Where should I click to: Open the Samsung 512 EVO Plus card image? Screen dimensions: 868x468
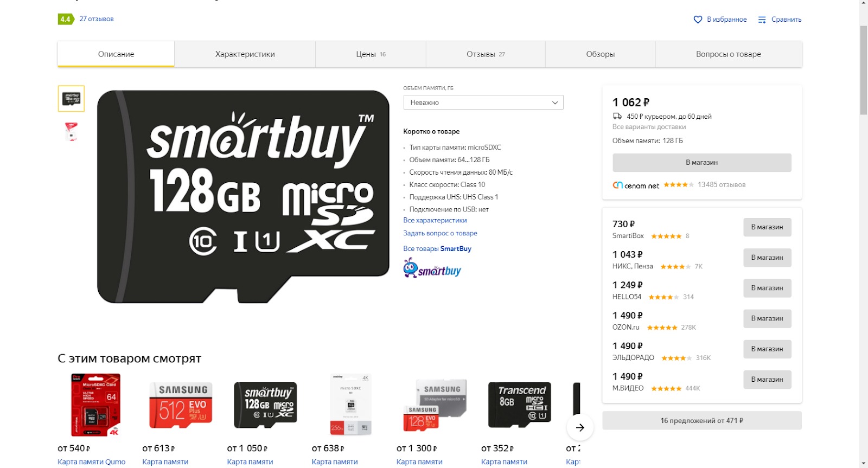click(181, 405)
